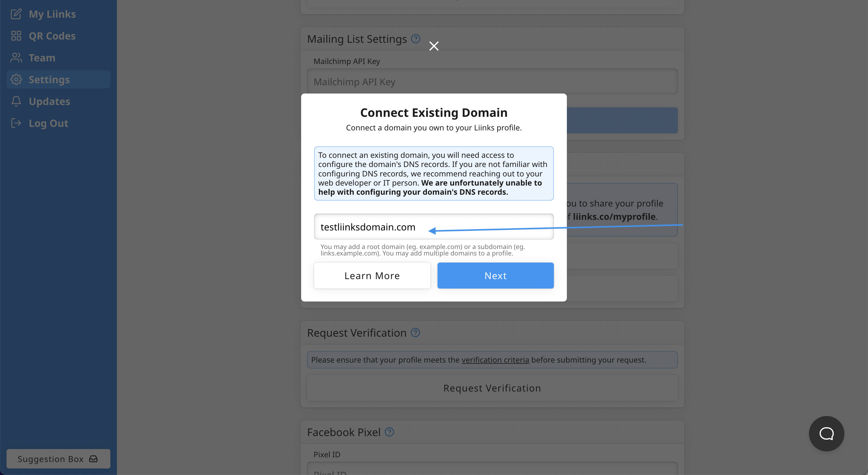This screenshot has height=475, width=868.
Task: Click Mailing List Settings help icon
Action: click(415, 39)
